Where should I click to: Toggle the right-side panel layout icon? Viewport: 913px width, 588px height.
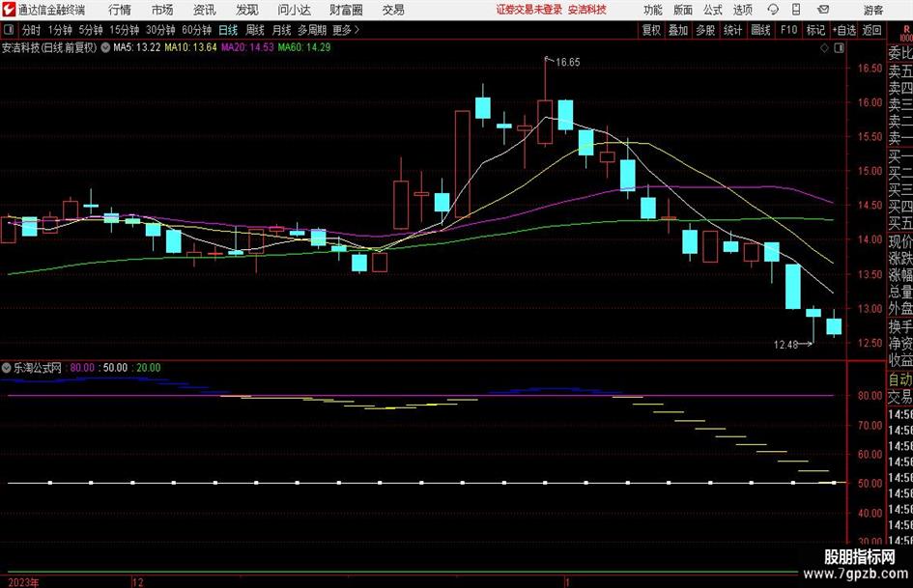click(839, 48)
